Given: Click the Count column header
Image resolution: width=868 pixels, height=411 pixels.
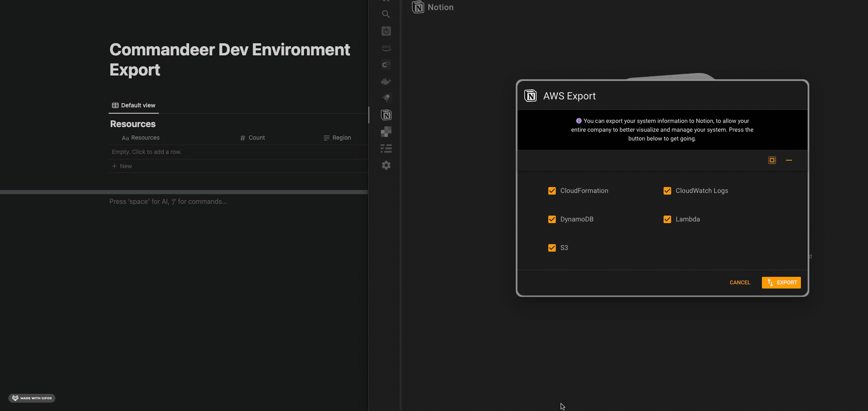Looking at the screenshot, I should pyautogui.click(x=252, y=137).
